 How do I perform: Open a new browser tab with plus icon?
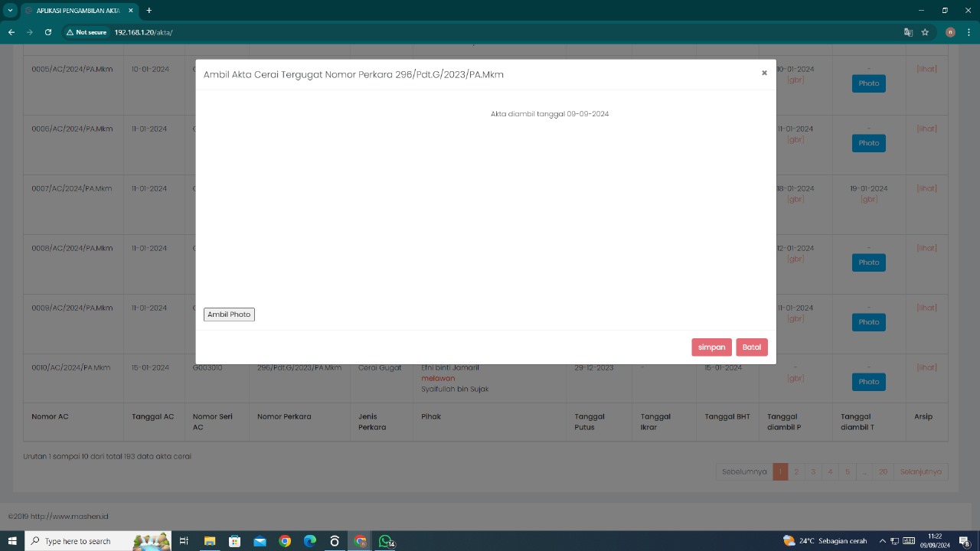(149, 11)
